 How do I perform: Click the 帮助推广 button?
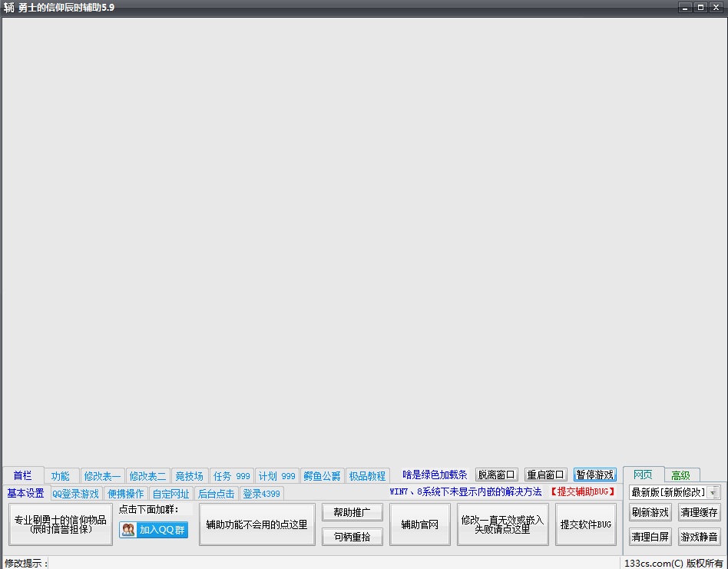[352, 512]
